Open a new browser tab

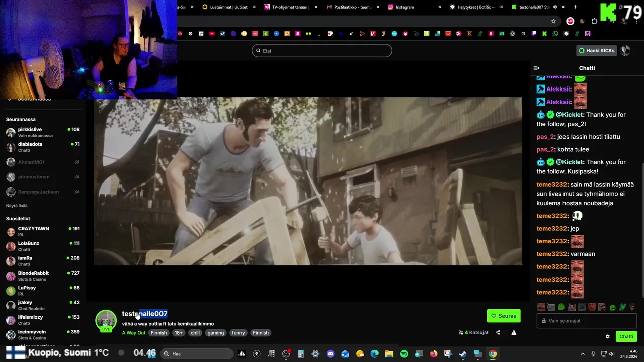pyautogui.click(x=575, y=7)
